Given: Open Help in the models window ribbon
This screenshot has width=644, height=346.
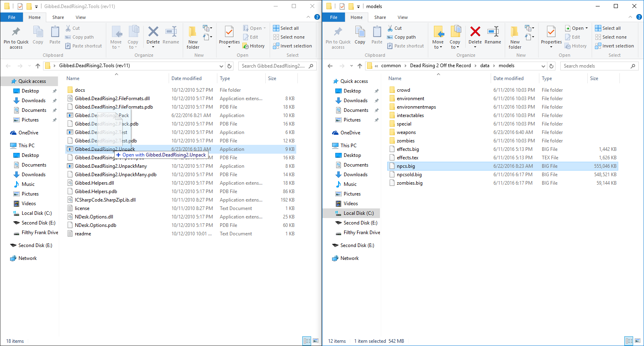Looking at the screenshot, I should coord(639,17).
